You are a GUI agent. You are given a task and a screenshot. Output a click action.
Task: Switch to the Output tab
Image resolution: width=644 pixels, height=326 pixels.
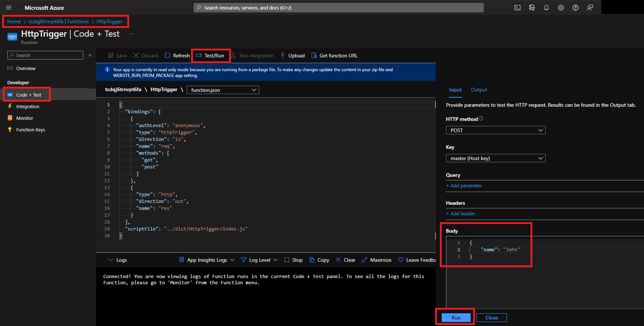click(x=479, y=90)
